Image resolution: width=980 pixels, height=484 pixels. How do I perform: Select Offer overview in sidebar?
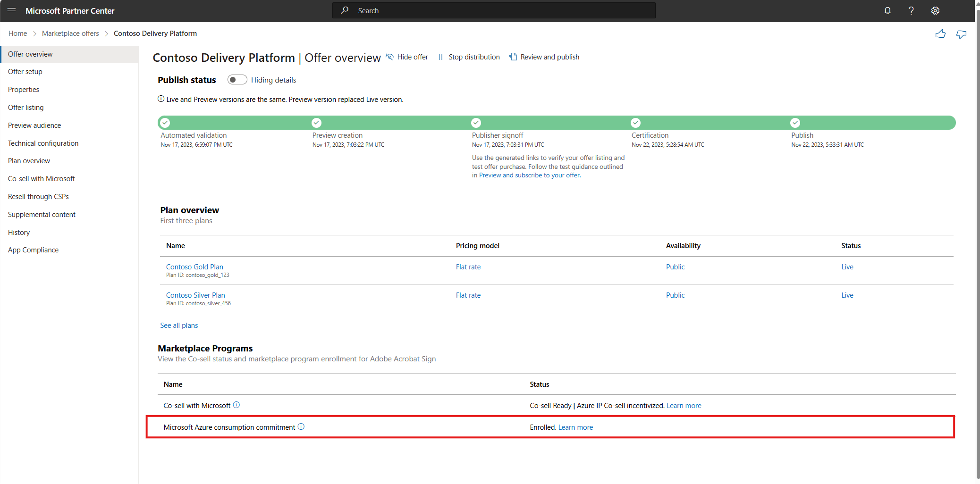tap(70, 54)
